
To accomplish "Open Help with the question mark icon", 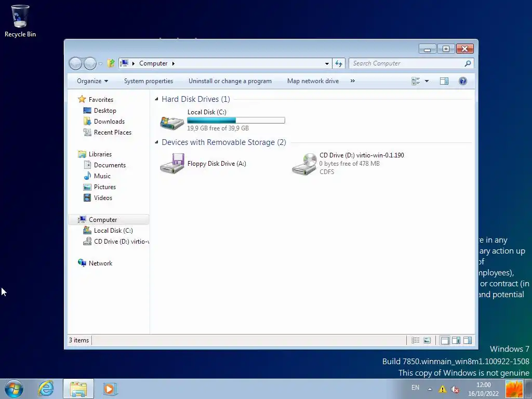I will click(463, 81).
